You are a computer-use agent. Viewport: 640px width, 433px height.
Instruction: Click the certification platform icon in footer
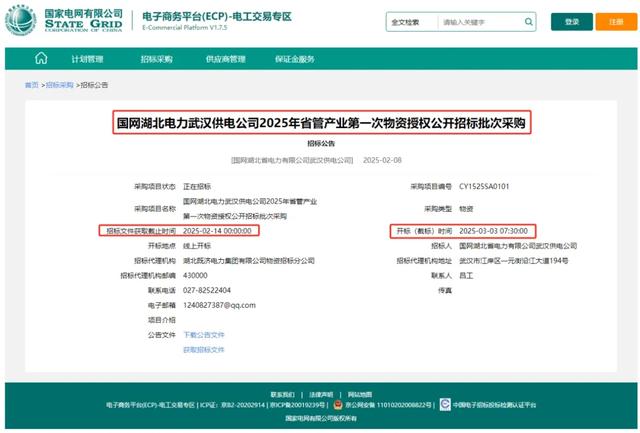pyautogui.click(x=445, y=404)
